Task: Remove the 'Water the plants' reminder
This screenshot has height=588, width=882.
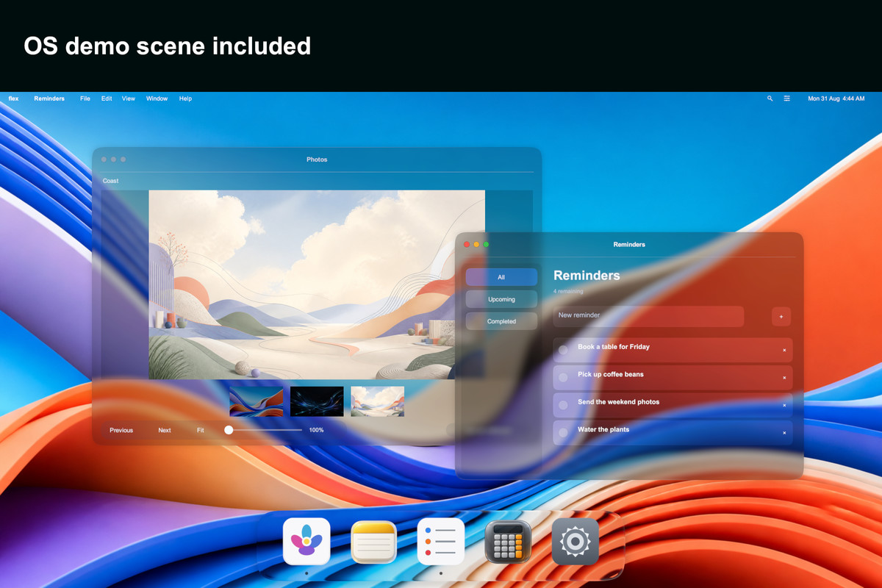Action: click(784, 433)
